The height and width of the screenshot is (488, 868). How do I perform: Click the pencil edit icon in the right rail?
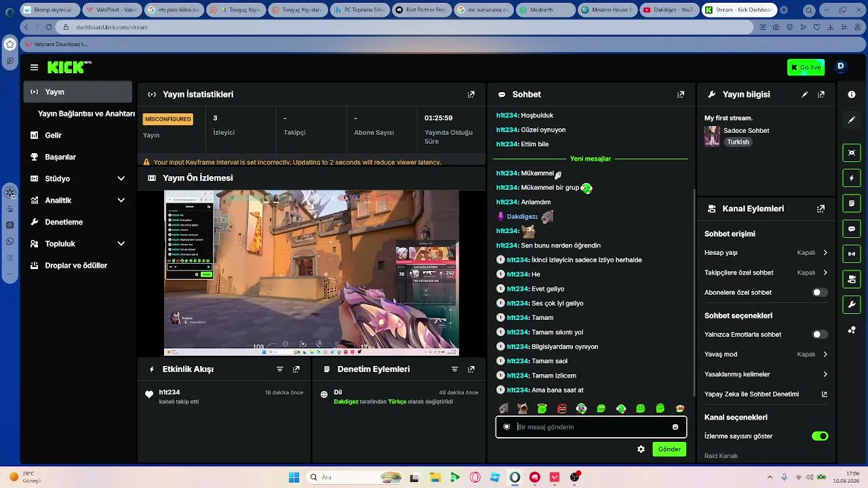pyautogui.click(x=852, y=120)
